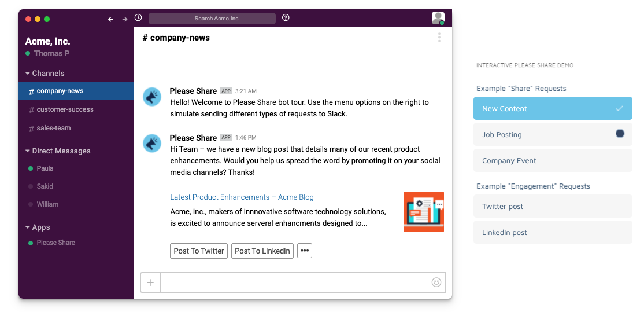
Task: Click the Search Acme,Inc field
Action: click(212, 19)
